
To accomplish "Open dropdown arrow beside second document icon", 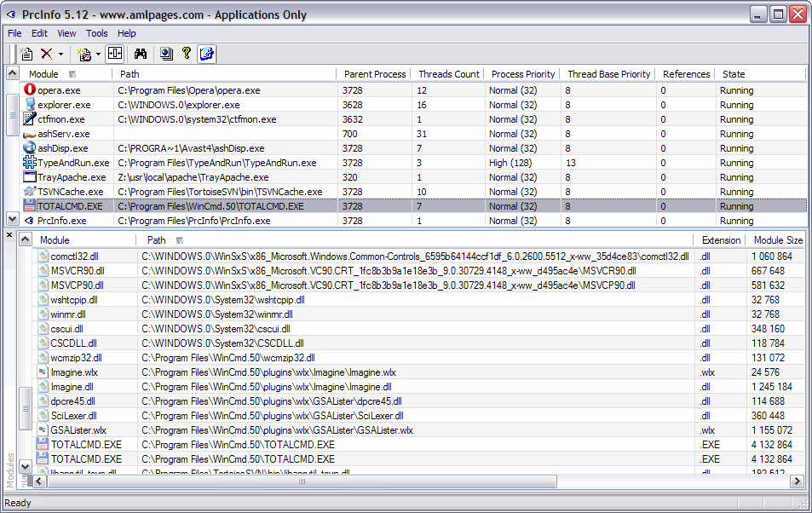I will [98, 54].
